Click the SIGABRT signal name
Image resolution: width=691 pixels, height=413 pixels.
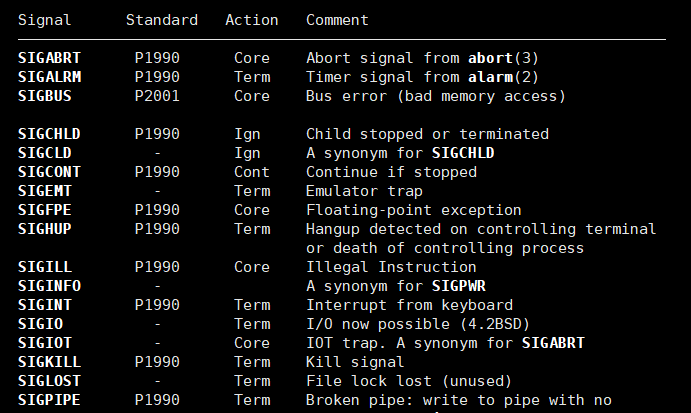49,58
